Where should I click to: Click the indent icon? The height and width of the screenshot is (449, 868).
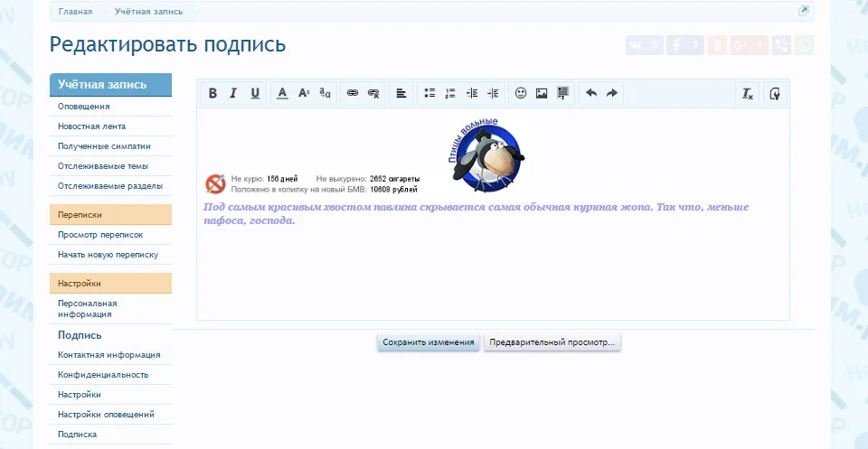493,93
